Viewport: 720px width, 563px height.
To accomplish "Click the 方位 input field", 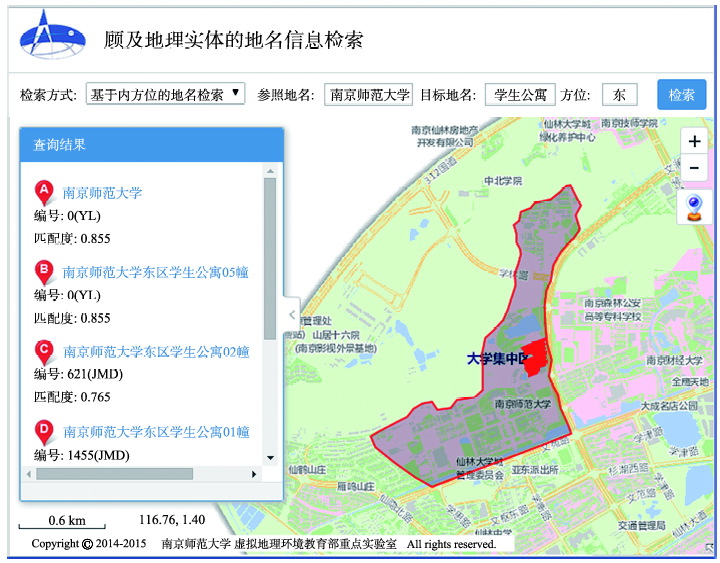I will (x=619, y=95).
